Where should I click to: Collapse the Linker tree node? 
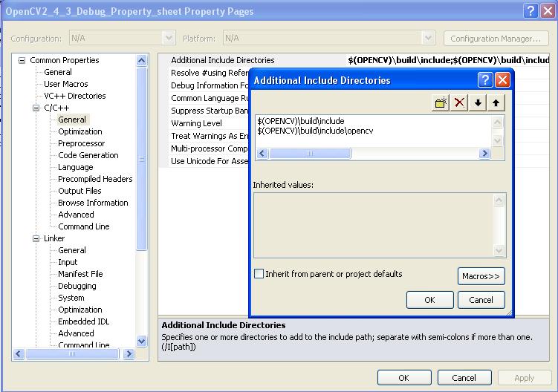tap(36, 238)
